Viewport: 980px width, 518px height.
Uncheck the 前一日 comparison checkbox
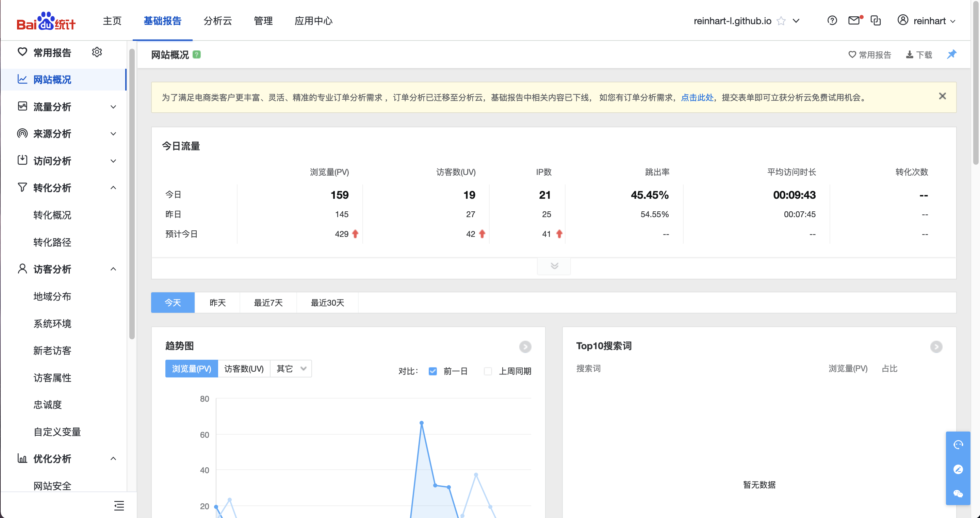pos(432,371)
